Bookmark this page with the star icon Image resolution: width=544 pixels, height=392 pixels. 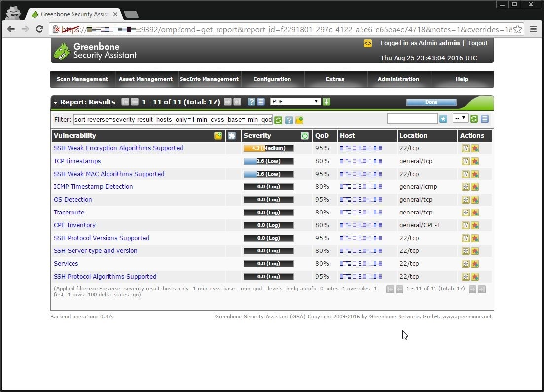(518, 29)
